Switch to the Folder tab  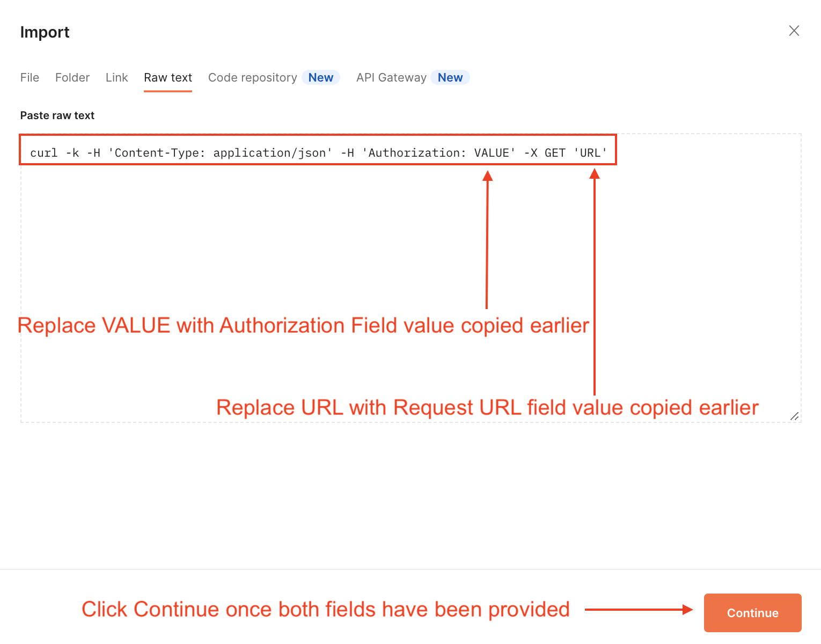pyautogui.click(x=72, y=78)
